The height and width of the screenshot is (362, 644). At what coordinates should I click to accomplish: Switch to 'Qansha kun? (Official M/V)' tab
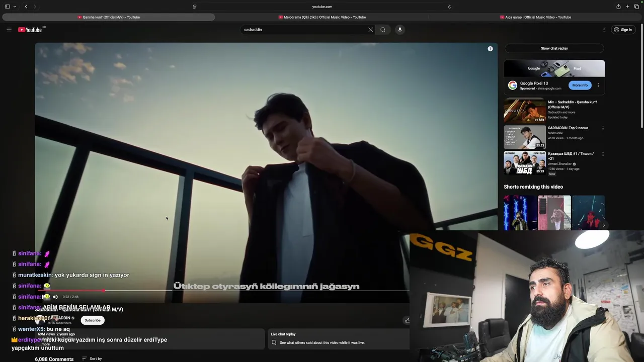109,17
